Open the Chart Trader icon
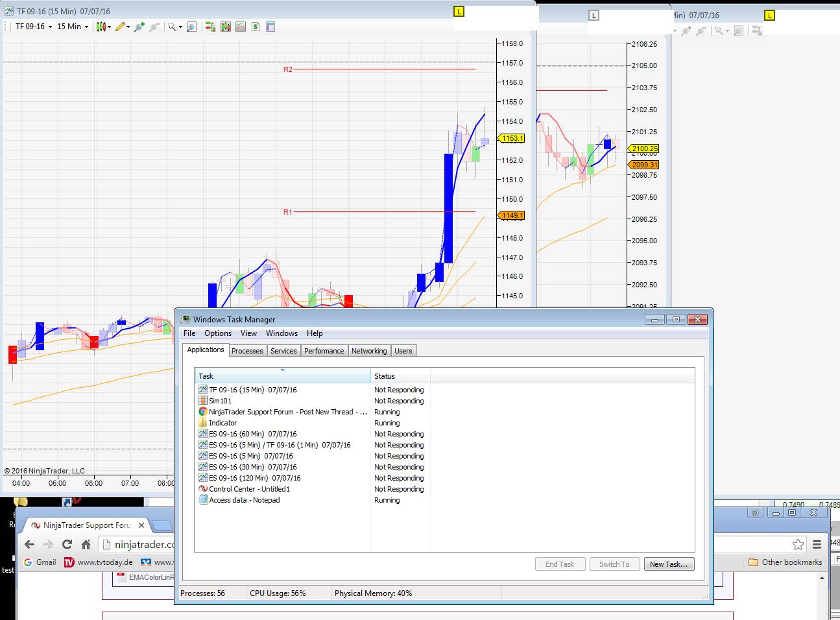 click(x=210, y=27)
